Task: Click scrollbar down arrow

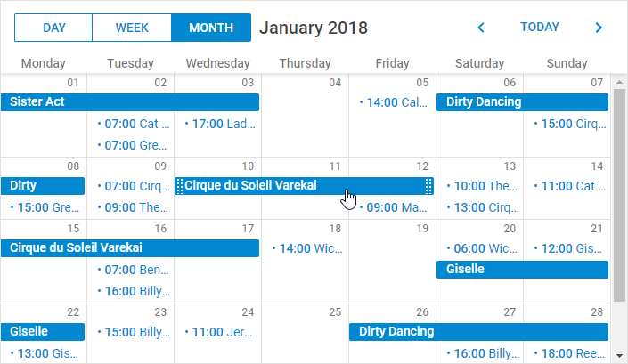Action: 620,356
